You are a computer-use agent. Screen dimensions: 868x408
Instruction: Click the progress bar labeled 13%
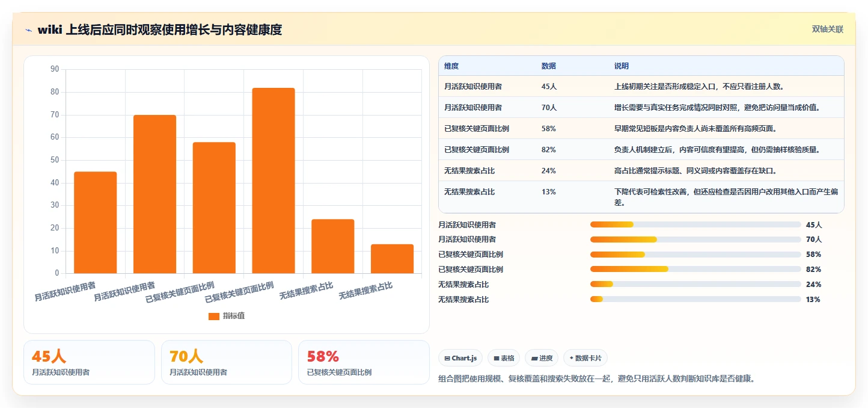pyautogui.click(x=695, y=300)
